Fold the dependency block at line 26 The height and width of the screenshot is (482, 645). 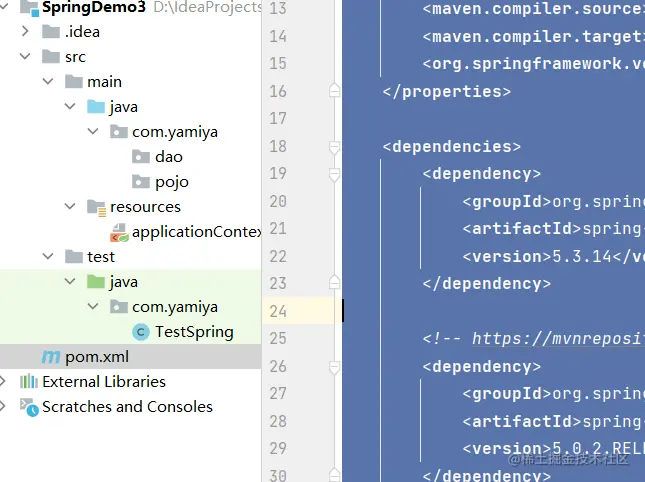coord(334,367)
